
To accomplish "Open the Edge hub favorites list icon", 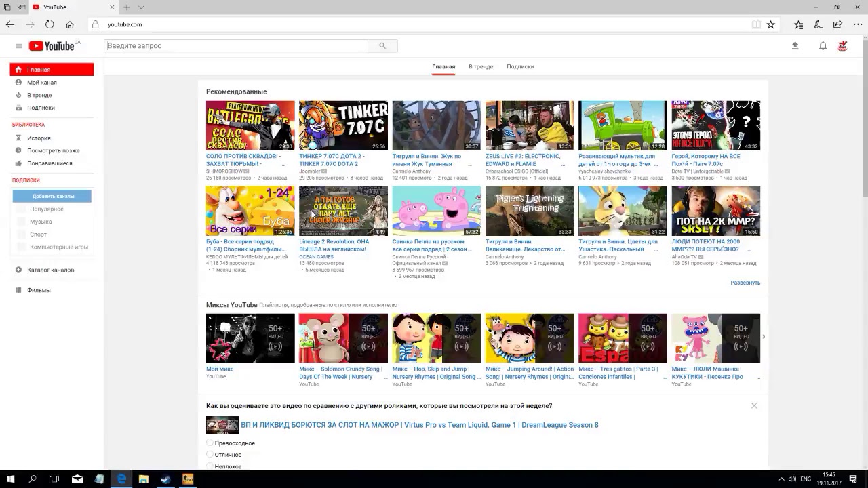I will point(799,24).
